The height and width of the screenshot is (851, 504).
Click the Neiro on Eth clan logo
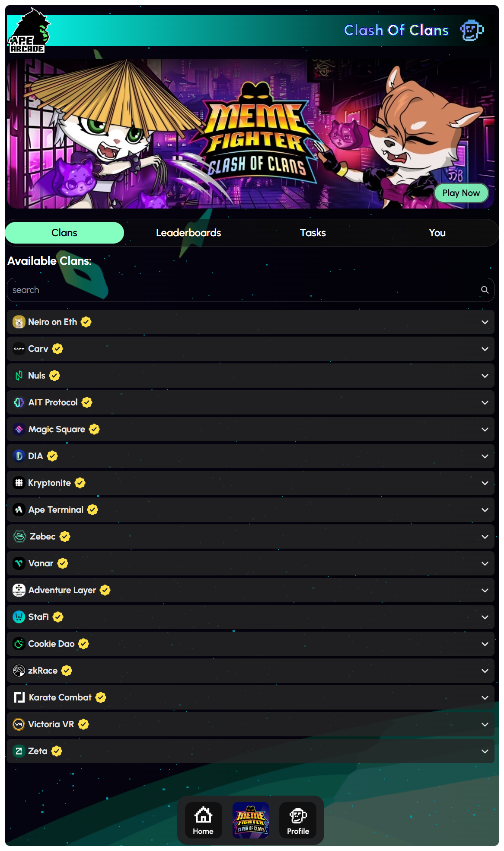click(19, 322)
